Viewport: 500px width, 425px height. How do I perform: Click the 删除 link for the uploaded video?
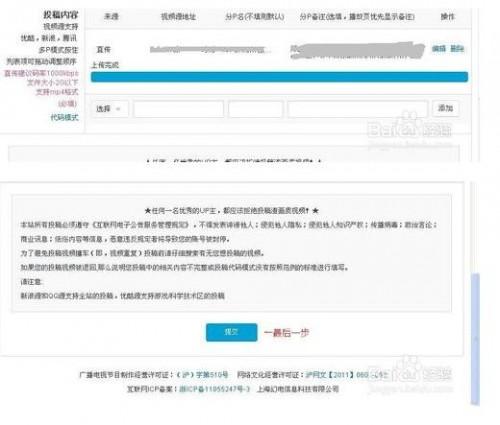tap(457, 49)
